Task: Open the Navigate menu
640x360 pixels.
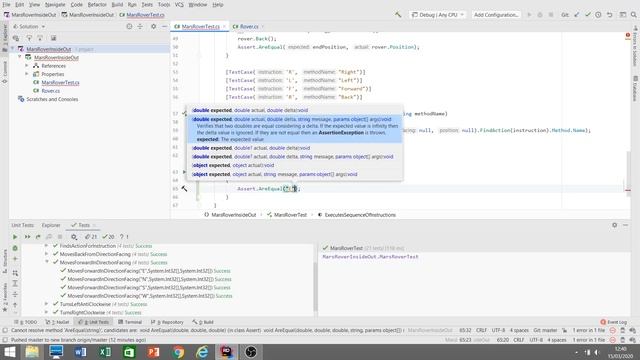Action: 55,4
